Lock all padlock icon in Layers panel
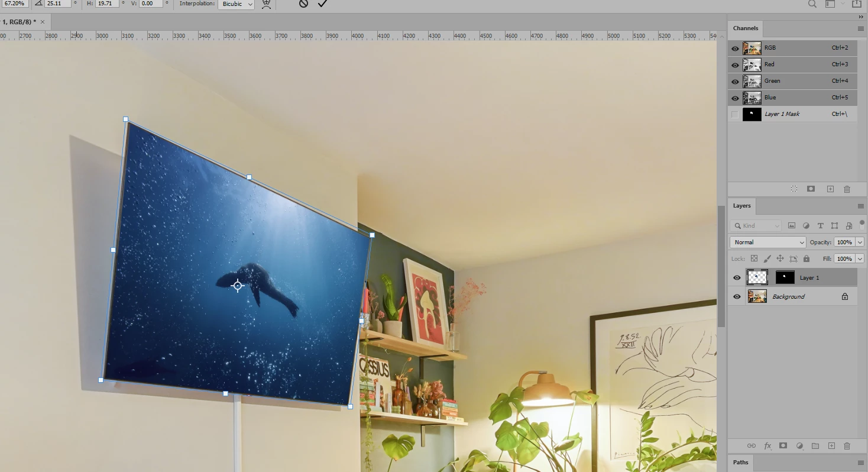The image size is (868, 472). coord(807,258)
